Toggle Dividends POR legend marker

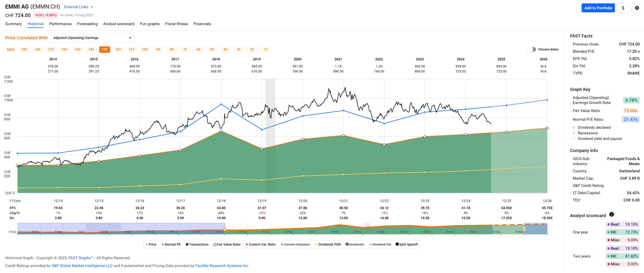click(x=317, y=244)
